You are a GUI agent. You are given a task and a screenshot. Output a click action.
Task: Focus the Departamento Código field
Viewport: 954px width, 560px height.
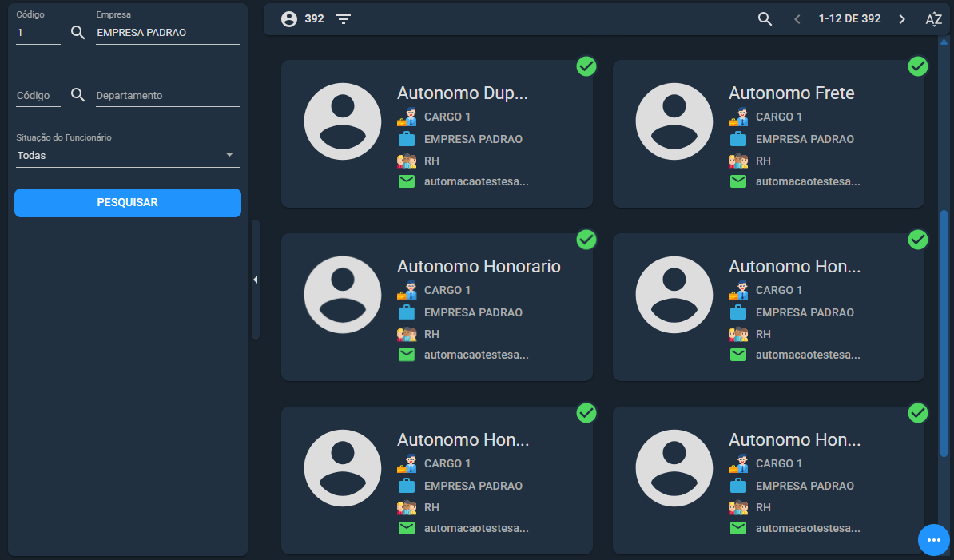pos(38,95)
